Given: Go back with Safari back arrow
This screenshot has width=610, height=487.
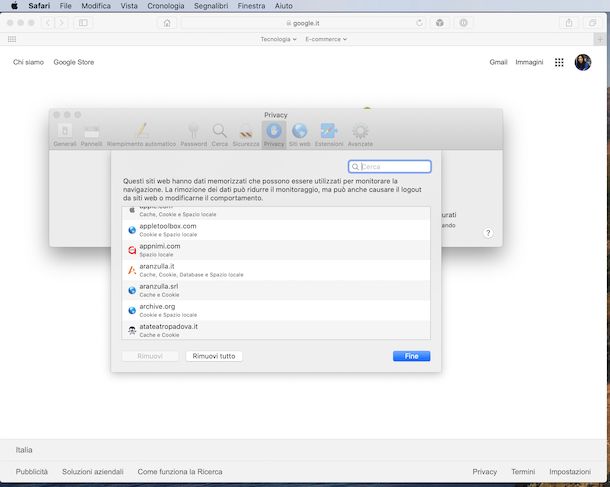Looking at the screenshot, I should 48,23.
